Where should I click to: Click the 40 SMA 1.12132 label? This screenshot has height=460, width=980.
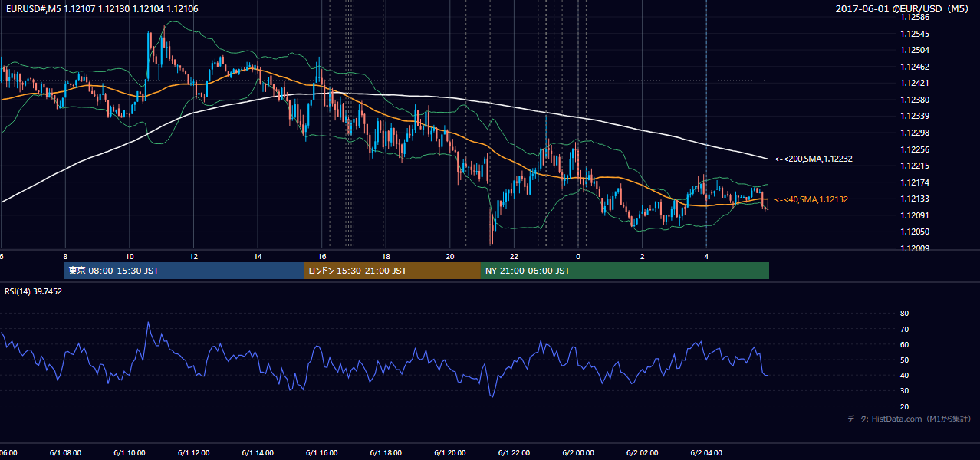tap(811, 199)
